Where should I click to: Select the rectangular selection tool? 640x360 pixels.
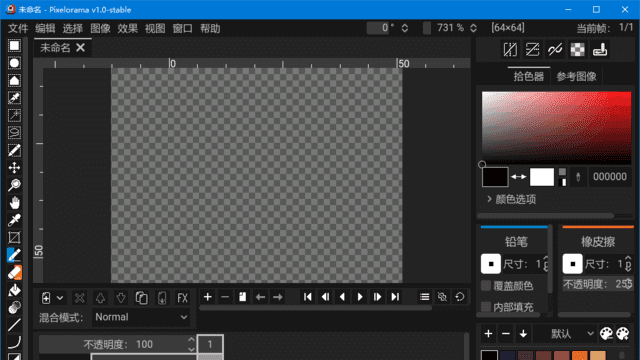(14, 45)
